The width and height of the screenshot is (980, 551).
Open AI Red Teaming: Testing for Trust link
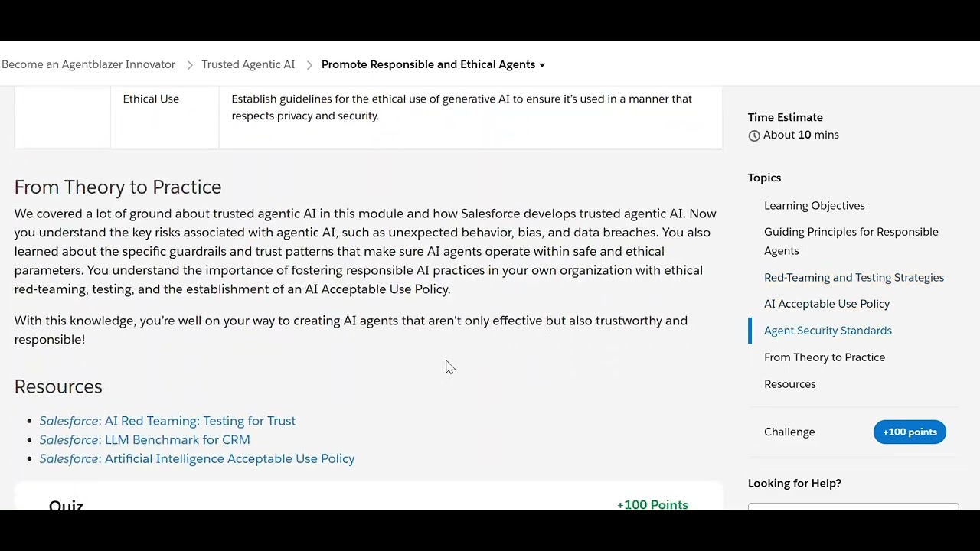click(x=168, y=421)
